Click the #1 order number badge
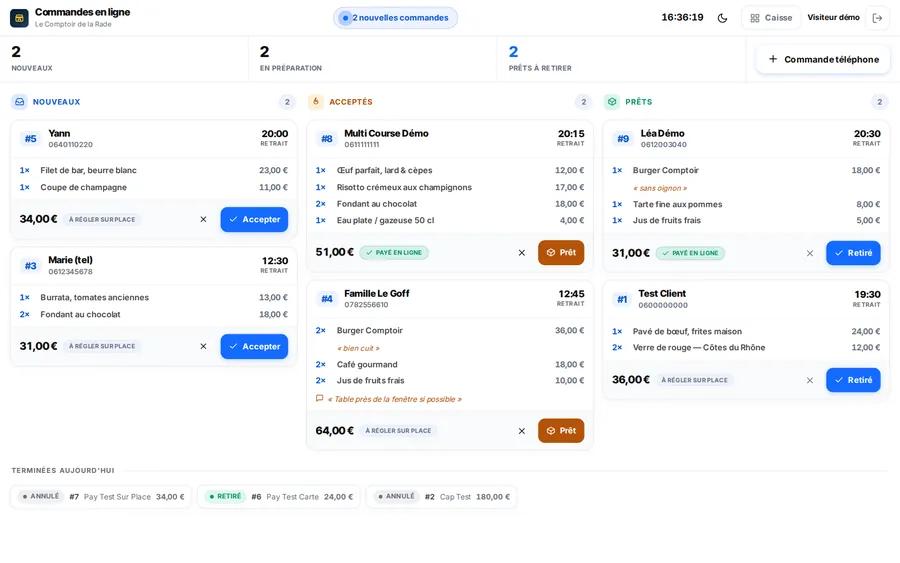 pyautogui.click(x=622, y=299)
